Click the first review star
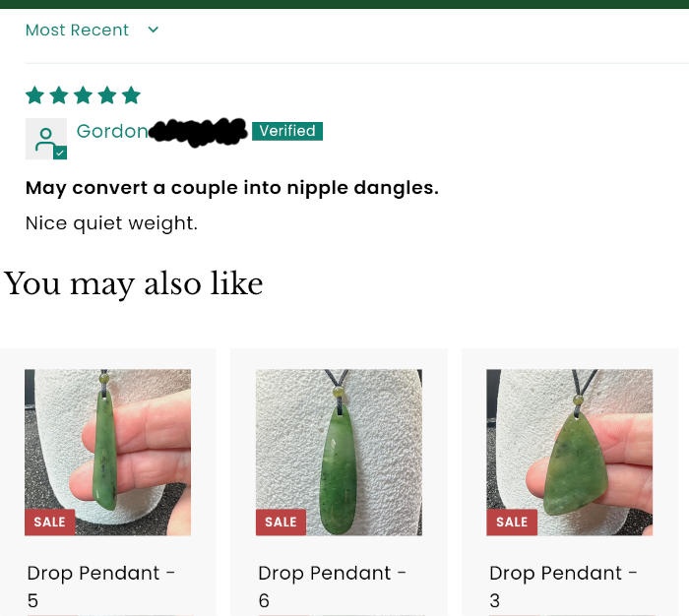689x616 pixels. click(34, 94)
